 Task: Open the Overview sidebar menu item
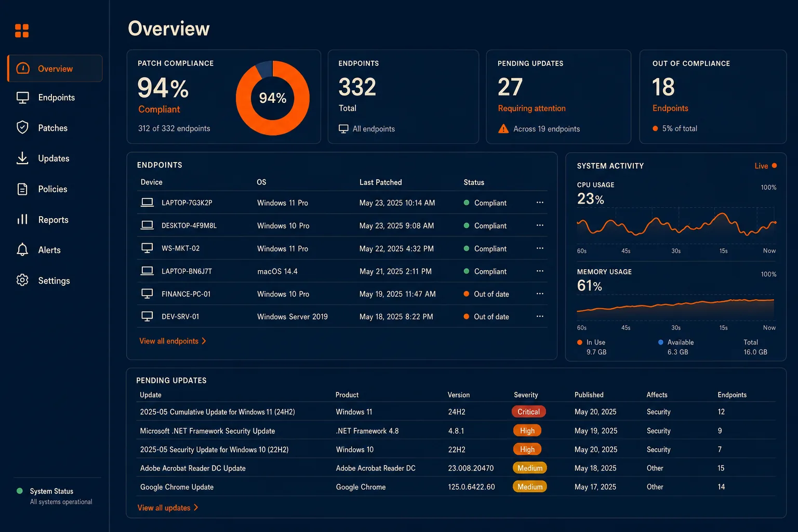(x=55, y=69)
